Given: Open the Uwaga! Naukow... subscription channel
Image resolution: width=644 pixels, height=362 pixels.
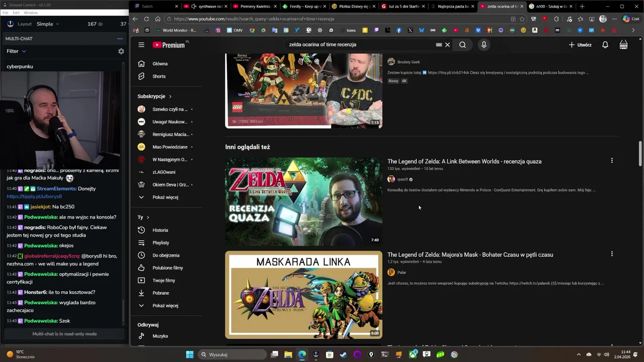Looking at the screenshot, I should coord(166,122).
